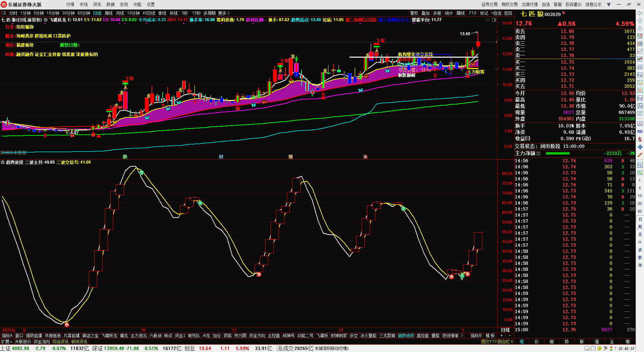Click the 日线 period label below the charts
The height and width of the screenshot is (352, 644).
pyautogui.click(x=505, y=330)
